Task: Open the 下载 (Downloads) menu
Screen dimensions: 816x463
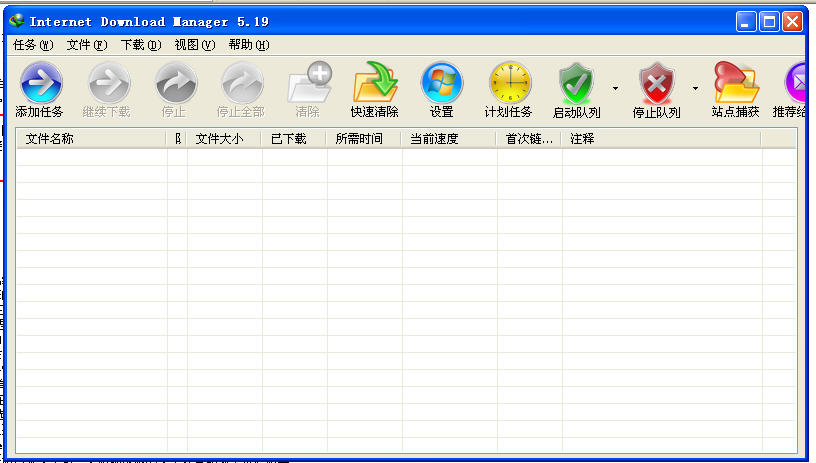Action: pos(140,45)
